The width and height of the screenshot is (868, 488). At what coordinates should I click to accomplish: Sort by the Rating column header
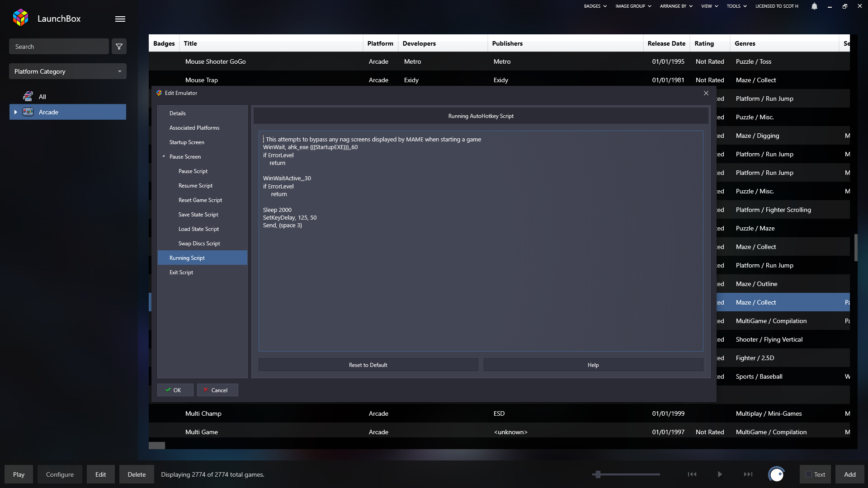710,43
